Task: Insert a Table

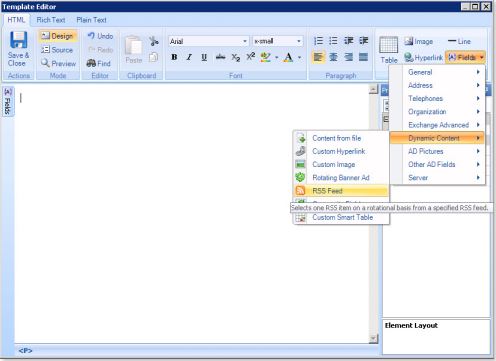Action: (x=389, y=50)
